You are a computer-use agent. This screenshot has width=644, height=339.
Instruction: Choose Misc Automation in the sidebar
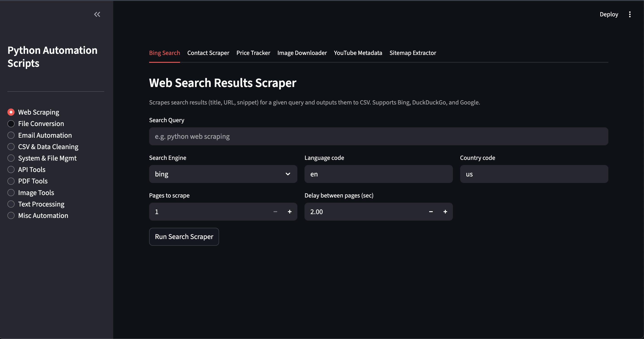tap(11, 215)
